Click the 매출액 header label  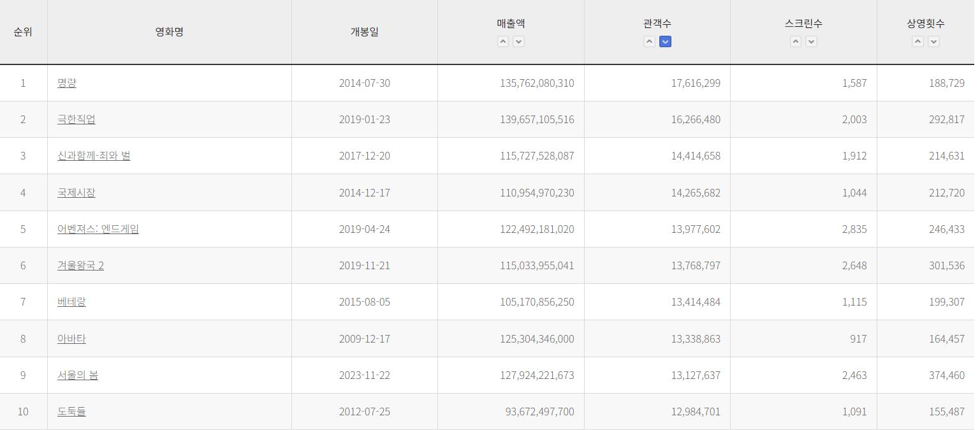pos(511,24)
